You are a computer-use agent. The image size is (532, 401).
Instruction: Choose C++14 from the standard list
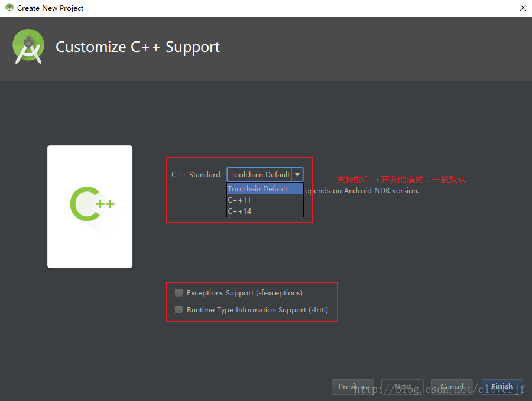click(265, 211)
